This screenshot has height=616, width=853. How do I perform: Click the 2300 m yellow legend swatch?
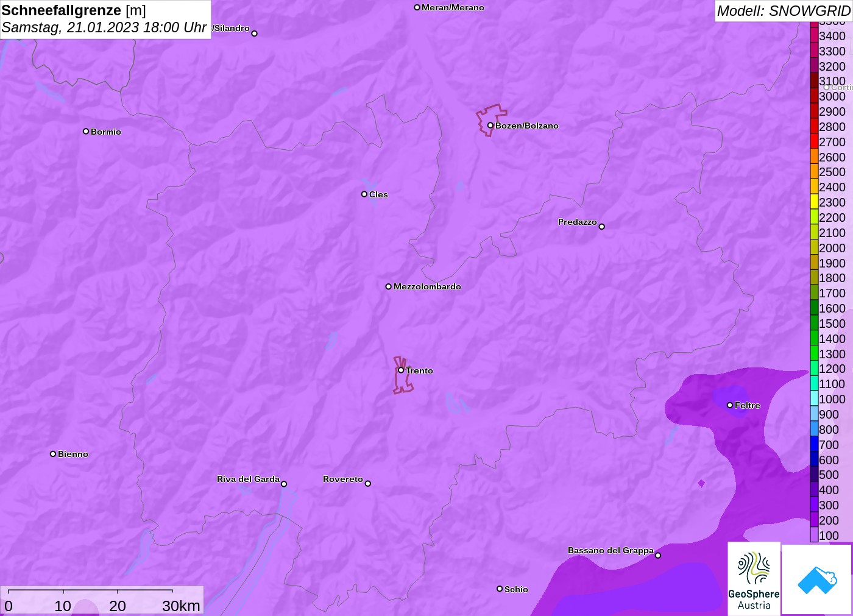[x=814, y=202]
